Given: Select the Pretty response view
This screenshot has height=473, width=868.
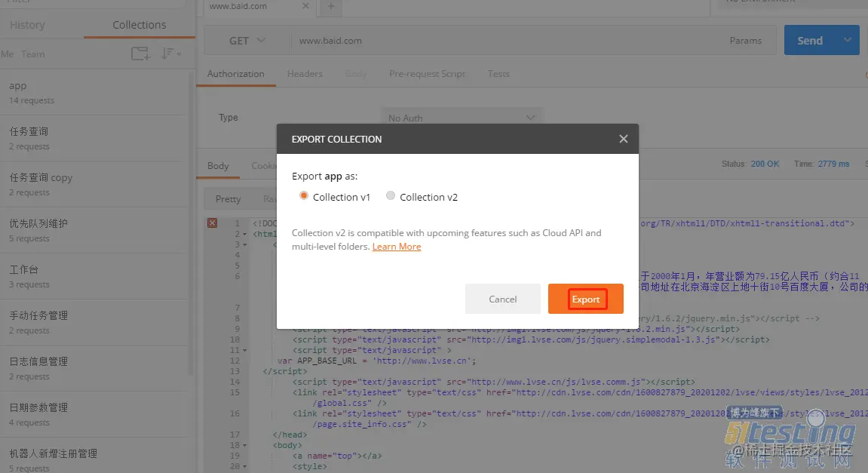Looking at the screenshot, I should (228, 199).
